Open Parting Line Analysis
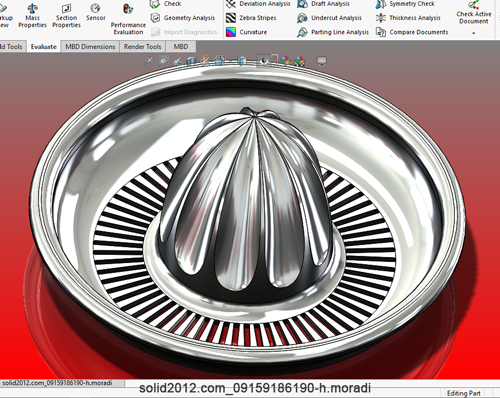The height and width of the screenshot is (398, 500). click(333, 32)
